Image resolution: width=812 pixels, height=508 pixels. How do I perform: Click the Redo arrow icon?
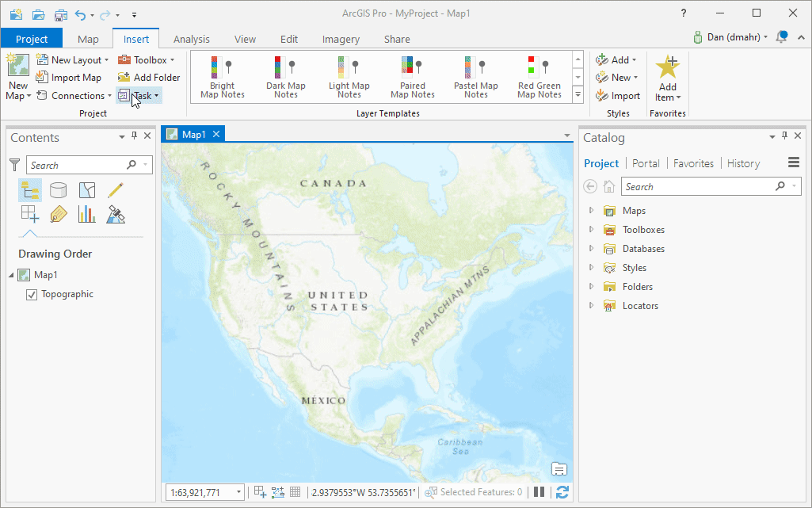pyautogui.click(x=105, y=15)
